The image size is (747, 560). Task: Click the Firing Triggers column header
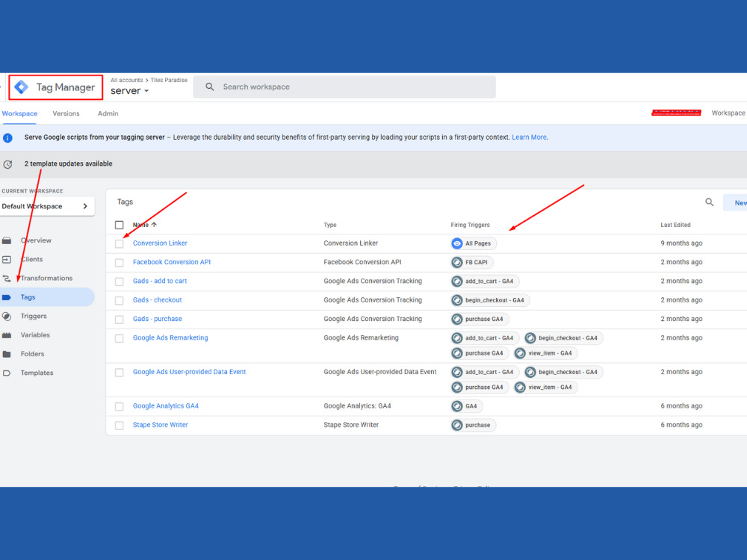click(470, 225)
